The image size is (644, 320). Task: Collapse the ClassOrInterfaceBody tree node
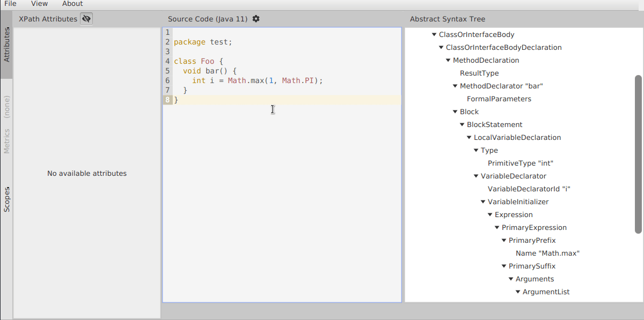pos(434,35)
